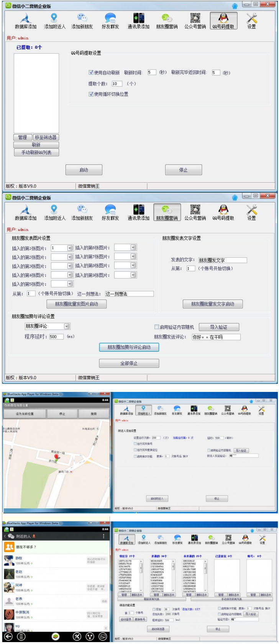Select 设置 icon in the 朋友圈发表图片设置 window
This screenshot has width=279, height=644.
(251, 212)
